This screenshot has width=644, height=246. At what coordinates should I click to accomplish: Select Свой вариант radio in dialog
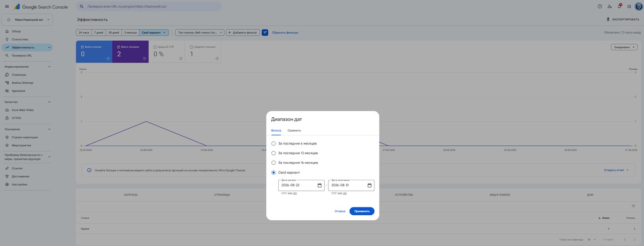(x=274, y=172)
